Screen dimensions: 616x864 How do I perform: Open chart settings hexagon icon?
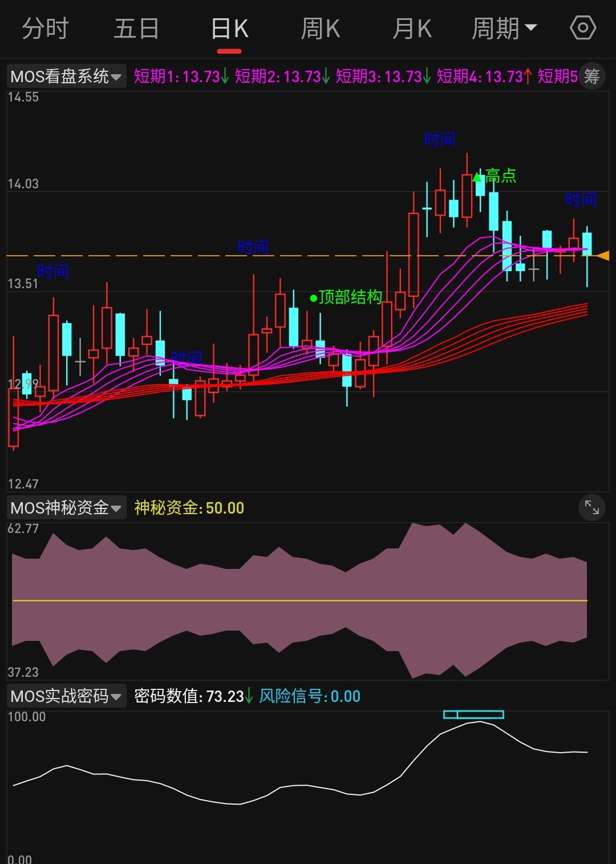(x=583, y=28)
